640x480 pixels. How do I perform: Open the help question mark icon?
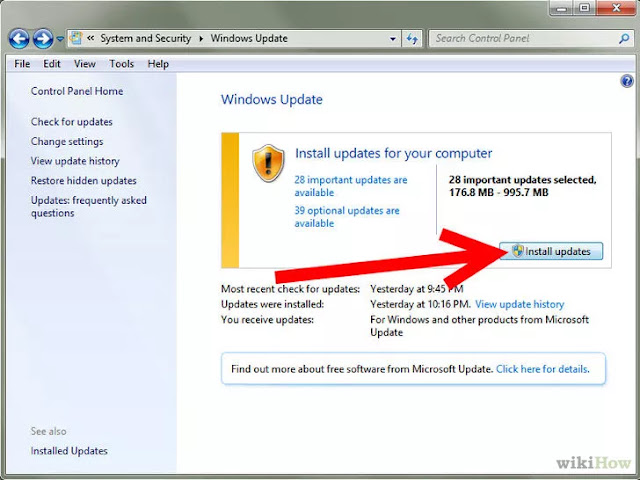tap(627, 81)
